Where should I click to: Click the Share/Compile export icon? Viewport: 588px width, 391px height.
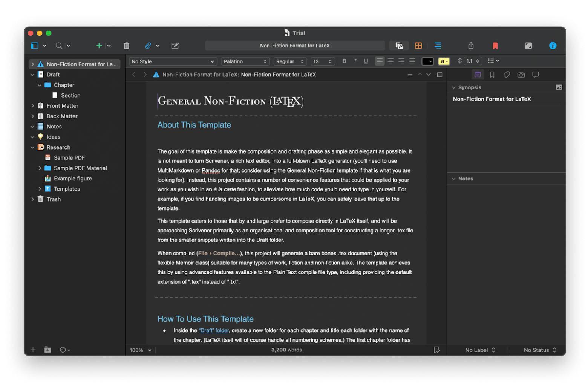[x=471, y=46]
